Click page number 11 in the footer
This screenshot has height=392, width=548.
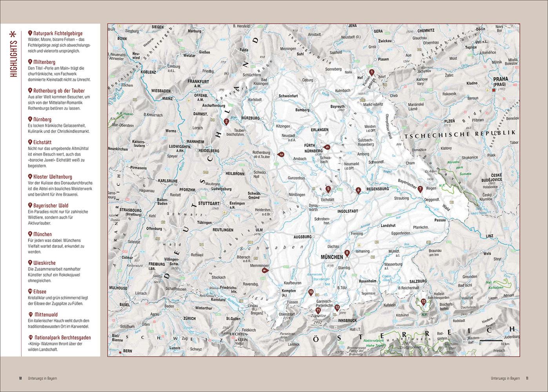pos(527,378)
